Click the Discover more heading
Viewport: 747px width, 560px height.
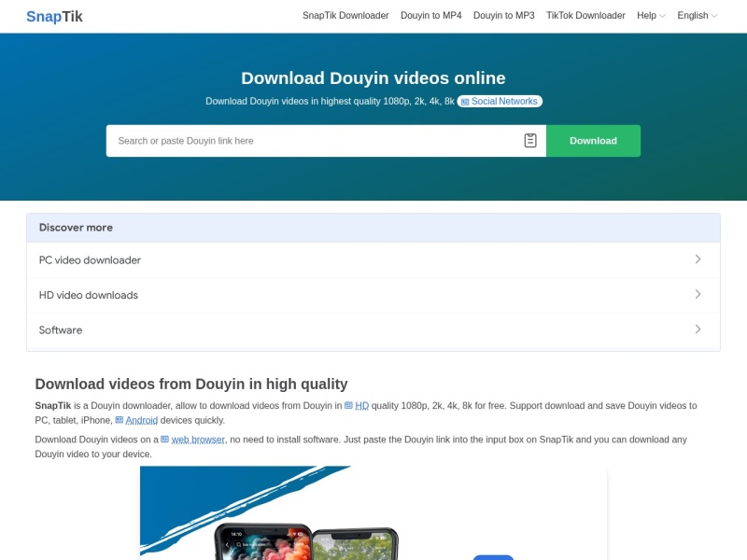click(76, 228)
